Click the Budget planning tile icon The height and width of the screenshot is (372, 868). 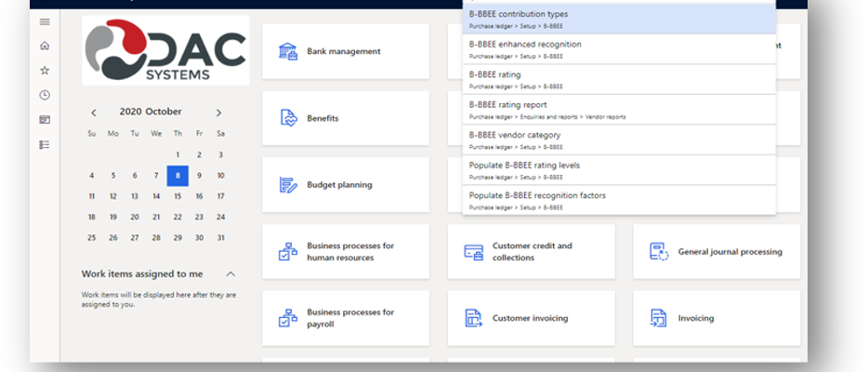tap(288, 185)
